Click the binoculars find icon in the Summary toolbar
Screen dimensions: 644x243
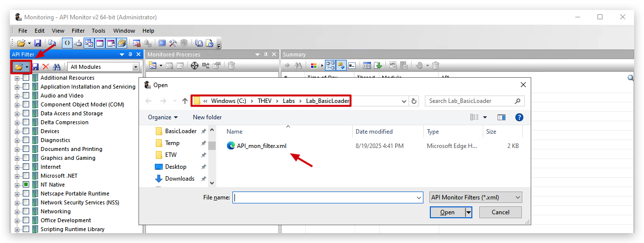point(298,65)
